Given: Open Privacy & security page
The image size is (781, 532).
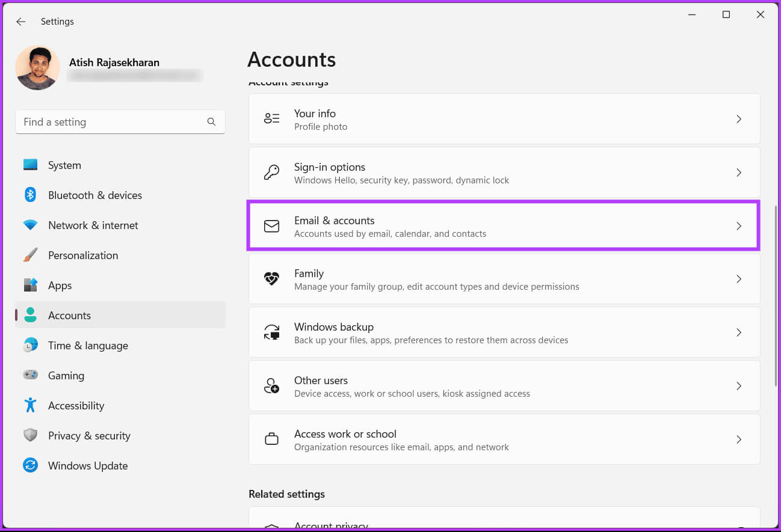Looking at the screenshot, I should [x=120, y=435].
